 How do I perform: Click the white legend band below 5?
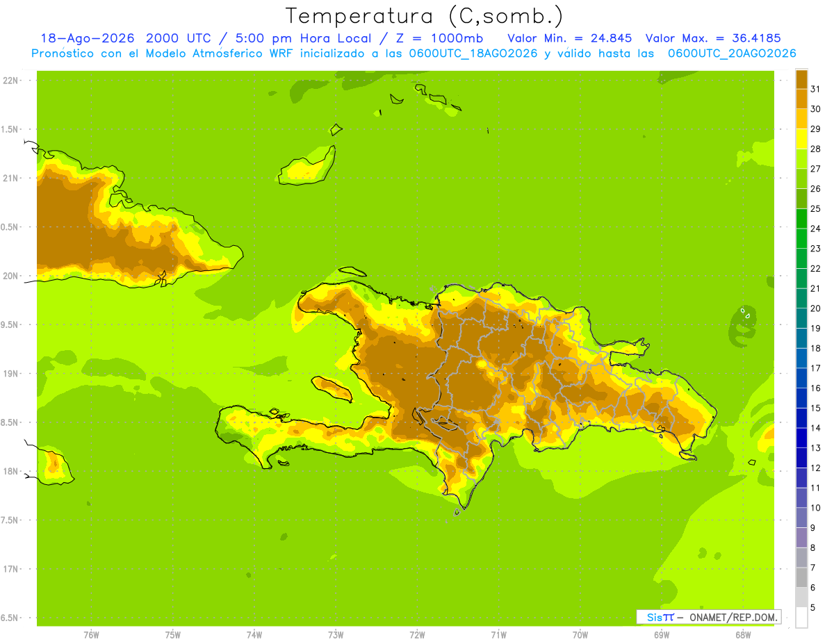tap(801, 618)
